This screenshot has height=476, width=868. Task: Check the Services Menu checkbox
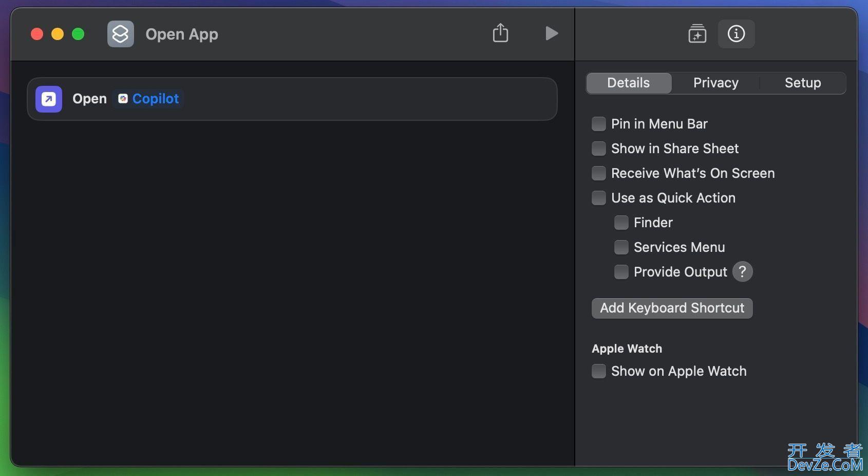(621, 247)
